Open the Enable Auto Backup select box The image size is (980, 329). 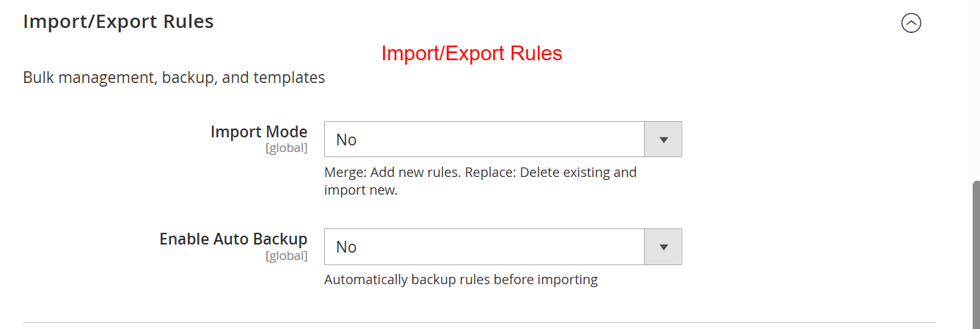(484, 247)
